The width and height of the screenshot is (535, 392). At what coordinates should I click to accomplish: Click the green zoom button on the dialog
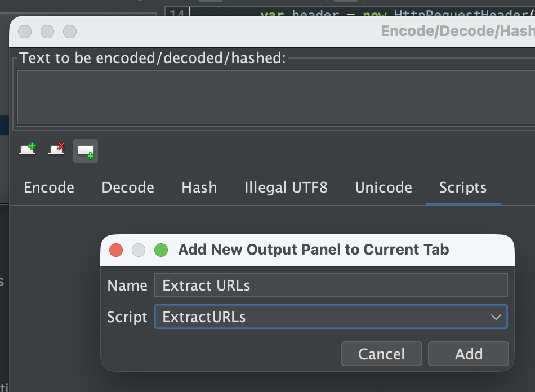[x=161, y=250]
